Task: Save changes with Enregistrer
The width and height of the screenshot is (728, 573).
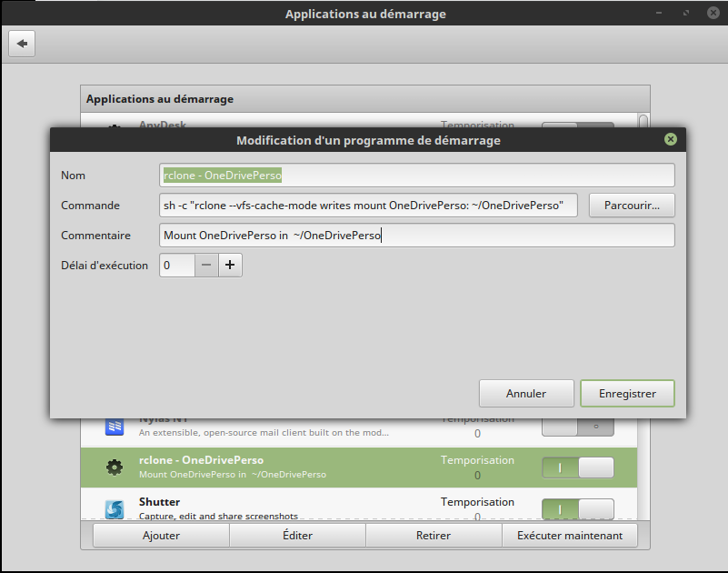Action: pos(627,394)
